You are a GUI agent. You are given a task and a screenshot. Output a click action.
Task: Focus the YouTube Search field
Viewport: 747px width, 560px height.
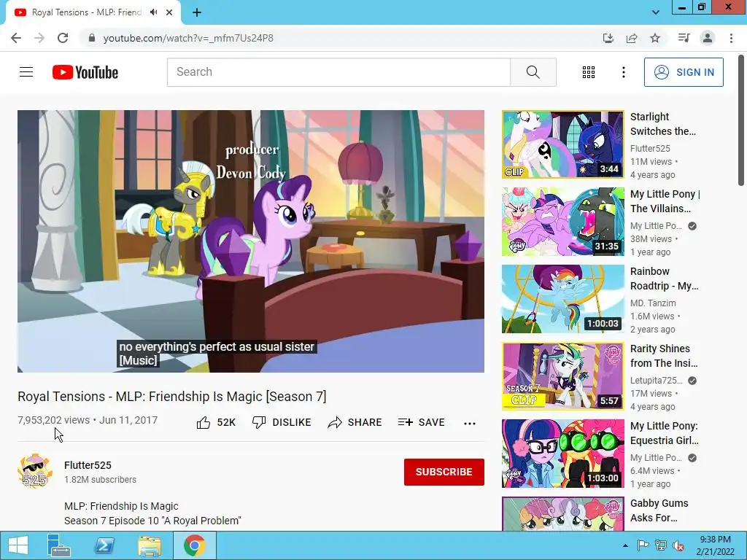[338, 72]
